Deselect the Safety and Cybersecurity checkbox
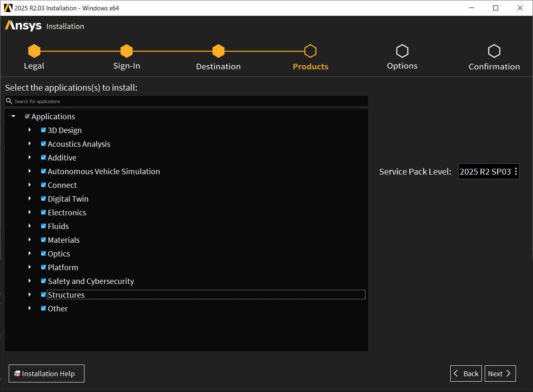 (43, 281)
